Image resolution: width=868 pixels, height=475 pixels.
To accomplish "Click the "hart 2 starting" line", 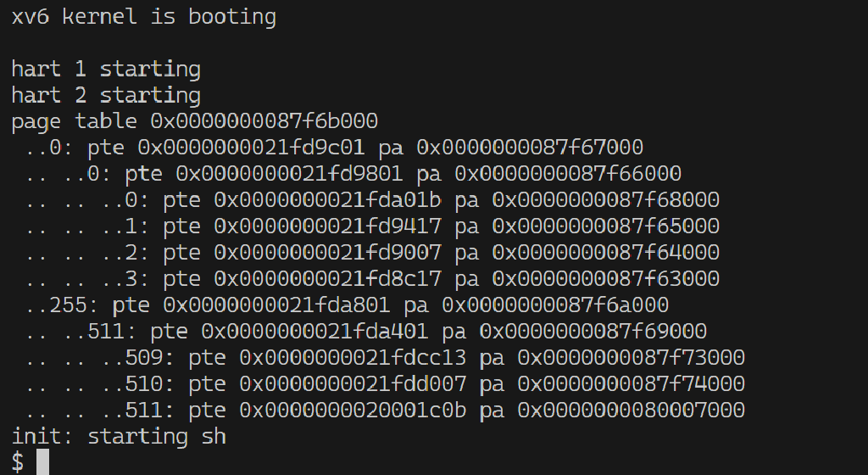I will tap(106, 95).
